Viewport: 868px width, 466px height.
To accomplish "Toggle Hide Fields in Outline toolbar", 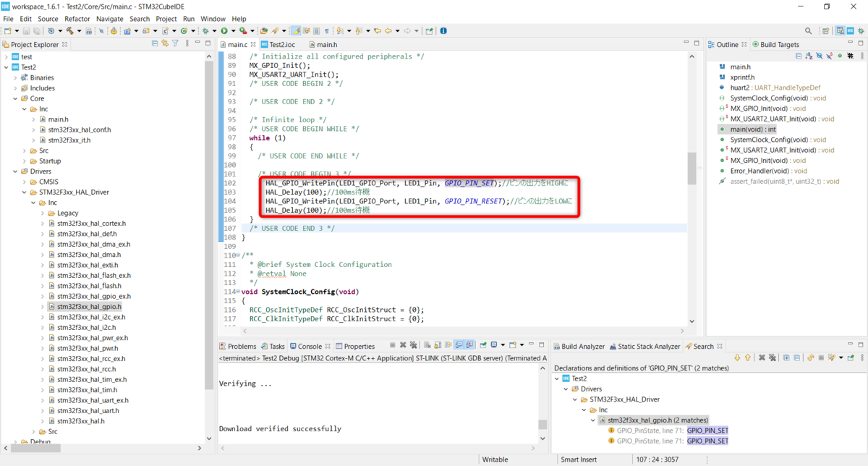I will click(x=820, y=56).
